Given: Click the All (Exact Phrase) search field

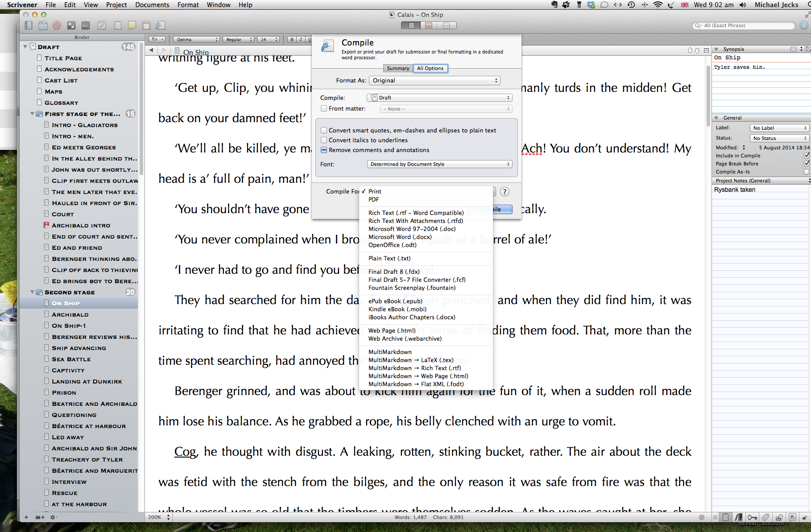Looking at the screenshot, I should click(x=745, y=25).
